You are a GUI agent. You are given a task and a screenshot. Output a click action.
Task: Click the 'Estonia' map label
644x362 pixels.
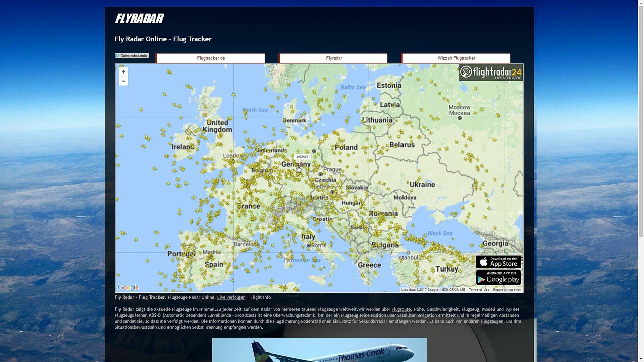click(389, 85)
